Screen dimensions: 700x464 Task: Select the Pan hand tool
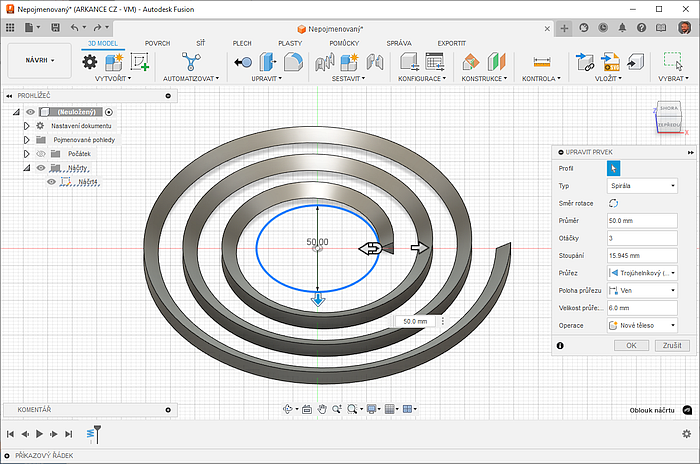click(322, 409)
